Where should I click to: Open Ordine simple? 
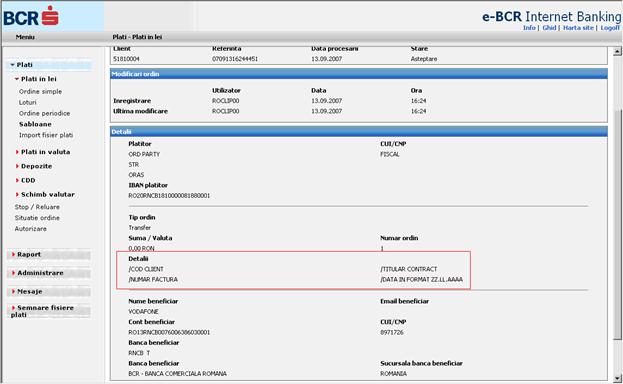(41, 91)
